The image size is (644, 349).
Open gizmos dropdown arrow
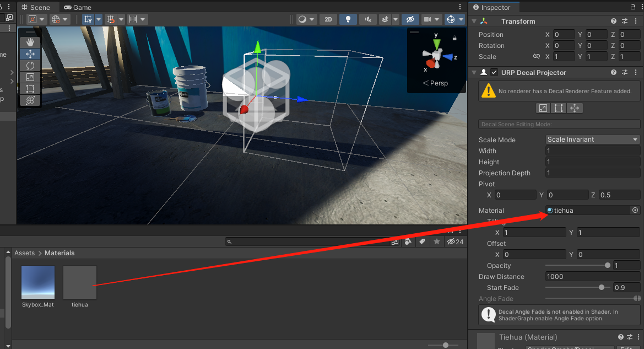pyautogui.click(x=461, y=19)
